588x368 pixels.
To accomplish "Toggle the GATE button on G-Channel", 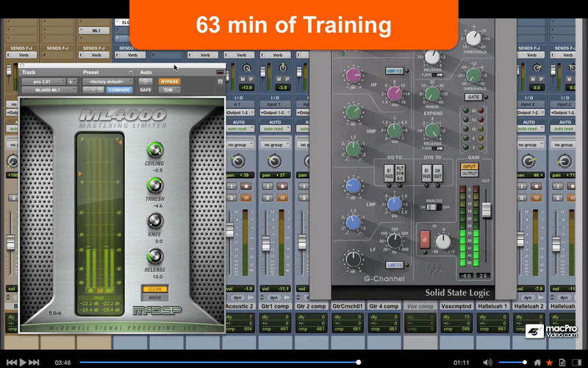I will pos(473,97).
